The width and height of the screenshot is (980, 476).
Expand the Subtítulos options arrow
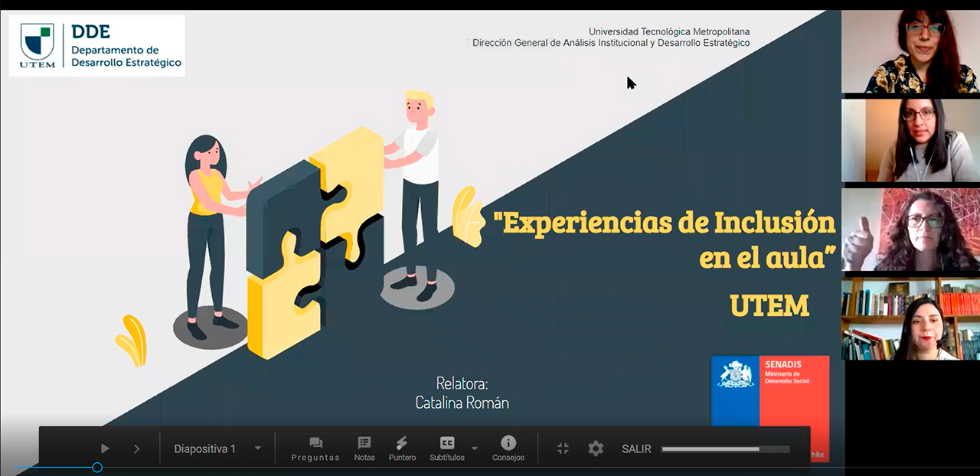point(475,449)
